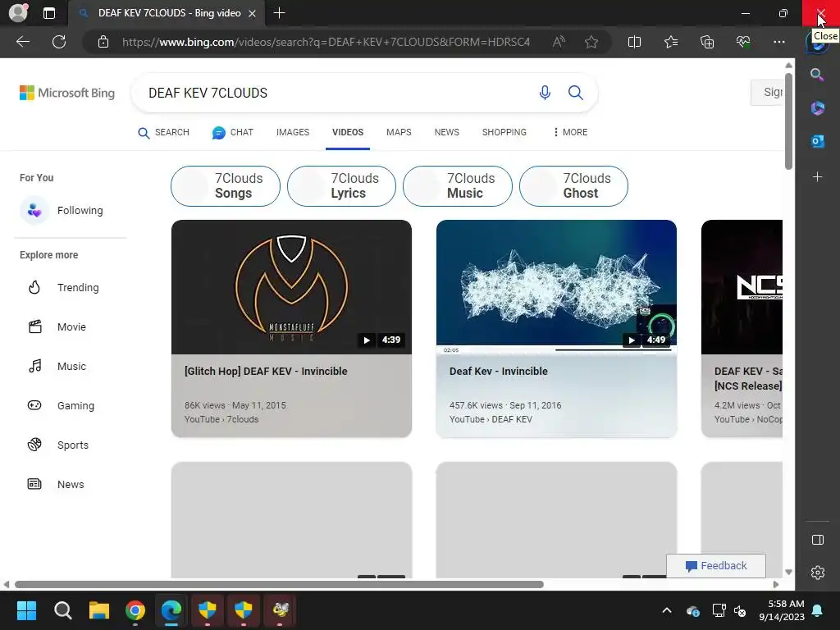
Task: Click the horizontal page scrollbar
Action: tap(279, 584)
